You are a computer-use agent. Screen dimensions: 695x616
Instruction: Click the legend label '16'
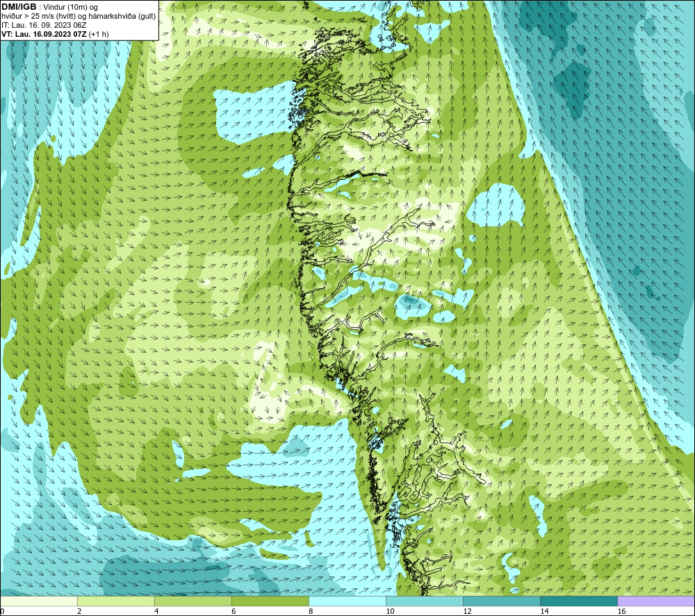tap(621, 612)
